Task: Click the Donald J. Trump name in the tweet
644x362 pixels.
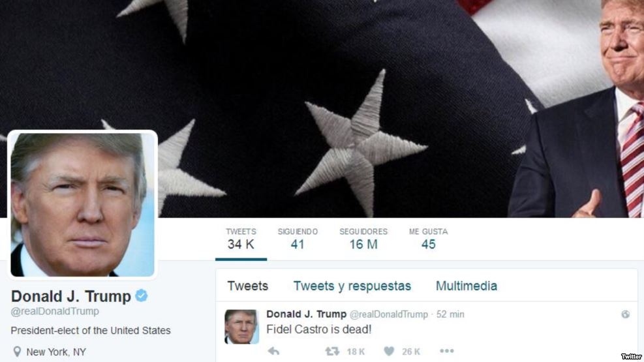Action: tap(307, 314)
